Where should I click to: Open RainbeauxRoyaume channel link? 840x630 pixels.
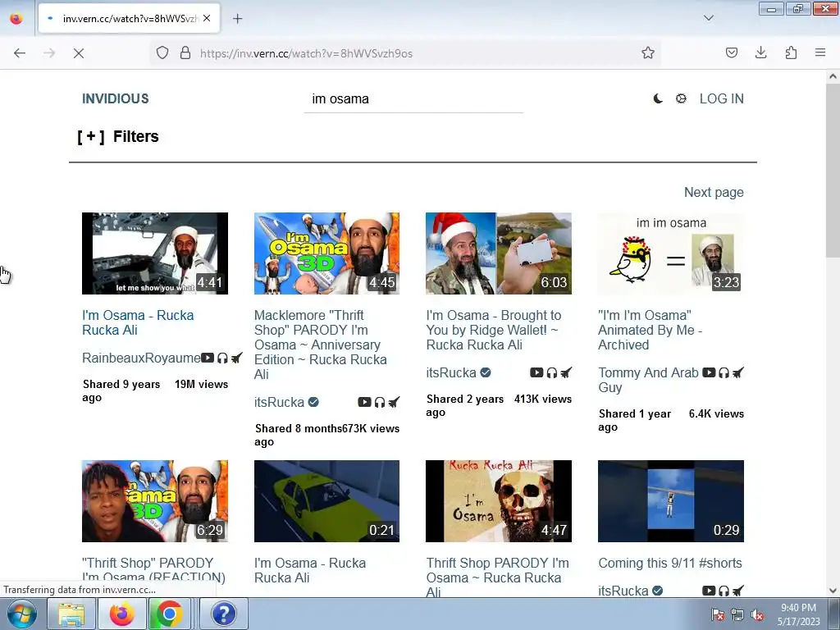coord(141,358)
